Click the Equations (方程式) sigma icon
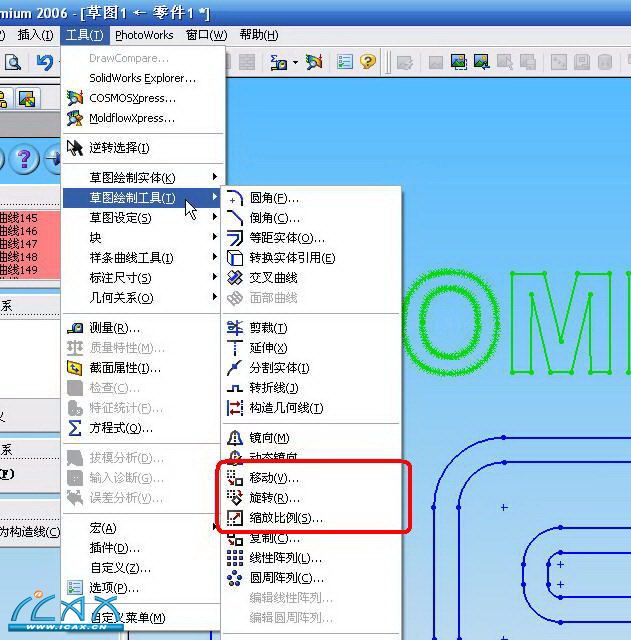This screenshot has width=631, height=640. [75, 428]
